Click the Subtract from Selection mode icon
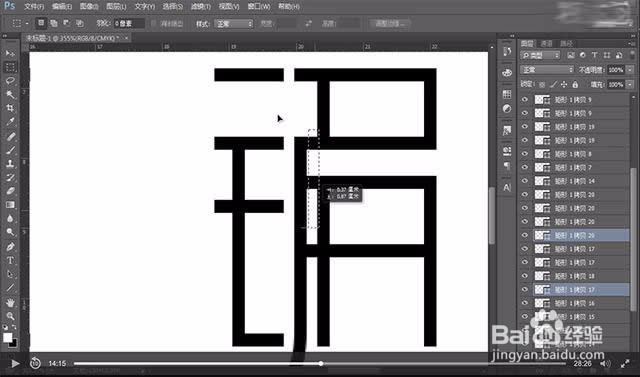The image size is (640, 377). (67, 23)
